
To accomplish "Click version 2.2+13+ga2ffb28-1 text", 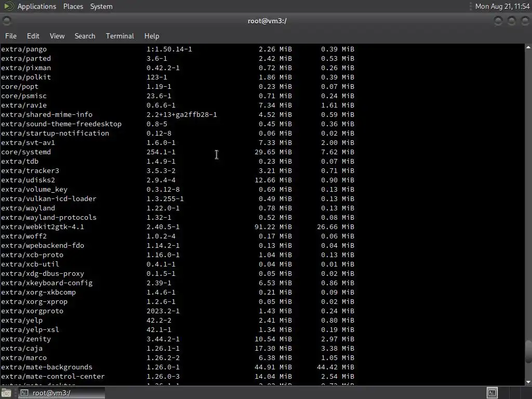I will click(182, 115).
